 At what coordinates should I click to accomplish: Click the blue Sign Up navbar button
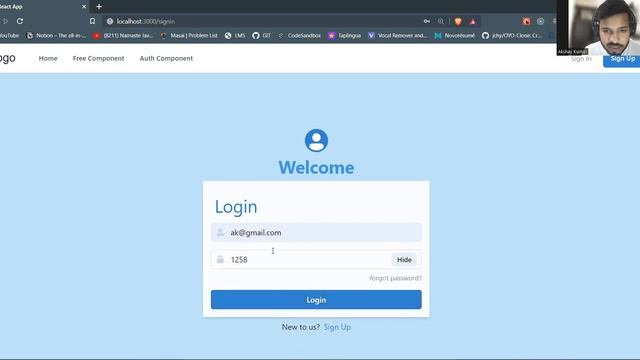pyautogui.click(x=622, y=60)
